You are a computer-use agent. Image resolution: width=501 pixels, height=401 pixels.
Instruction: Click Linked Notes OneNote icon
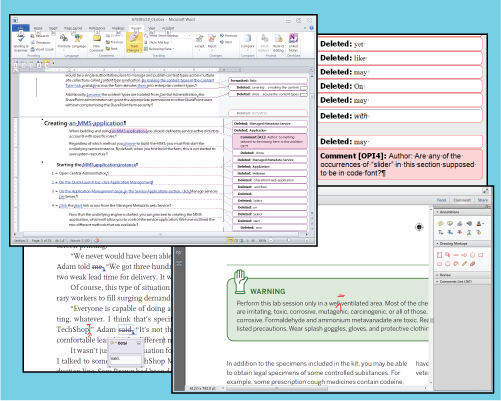point(293,43)
